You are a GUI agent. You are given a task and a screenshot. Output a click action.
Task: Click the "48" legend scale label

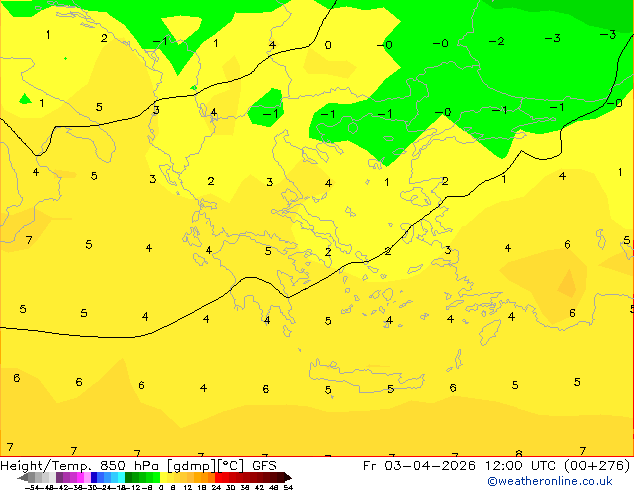[274, 488]
